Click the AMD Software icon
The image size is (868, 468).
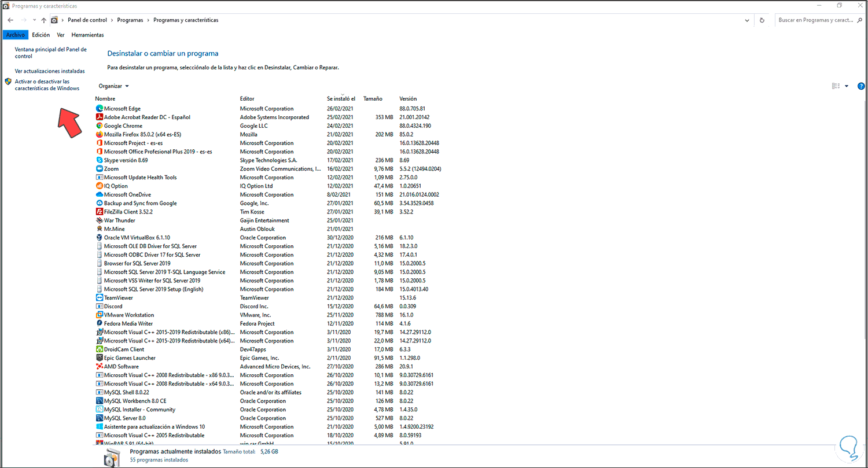pyautogui.click(x=100, y=367)
